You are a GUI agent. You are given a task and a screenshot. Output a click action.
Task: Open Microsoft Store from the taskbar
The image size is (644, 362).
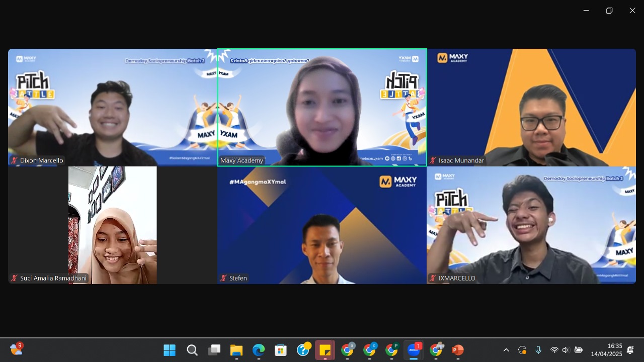pos(281,350)
